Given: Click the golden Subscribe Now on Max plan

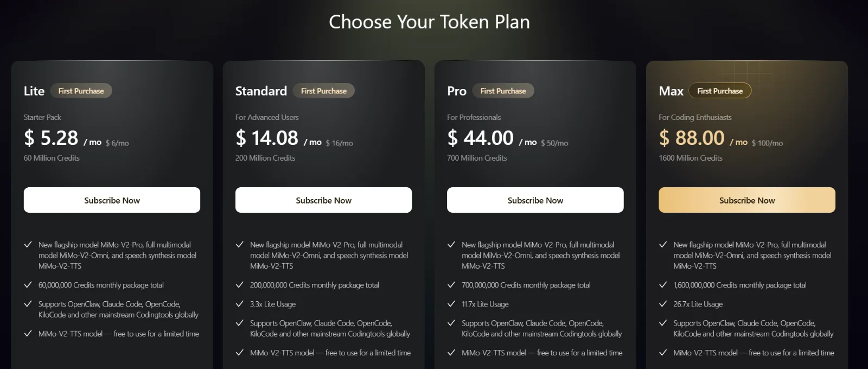Looking at the screenshot, I should [x=746, y=200].
